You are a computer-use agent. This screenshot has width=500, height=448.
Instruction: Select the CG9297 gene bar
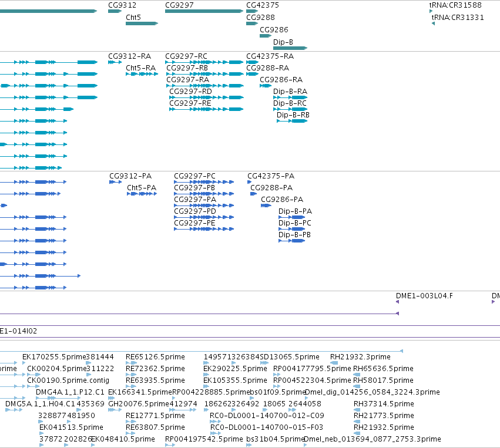point(204,11)
